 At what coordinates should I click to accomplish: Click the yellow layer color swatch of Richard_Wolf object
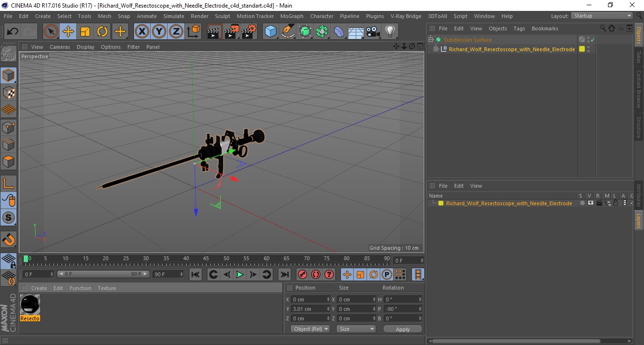click(581, 49)
